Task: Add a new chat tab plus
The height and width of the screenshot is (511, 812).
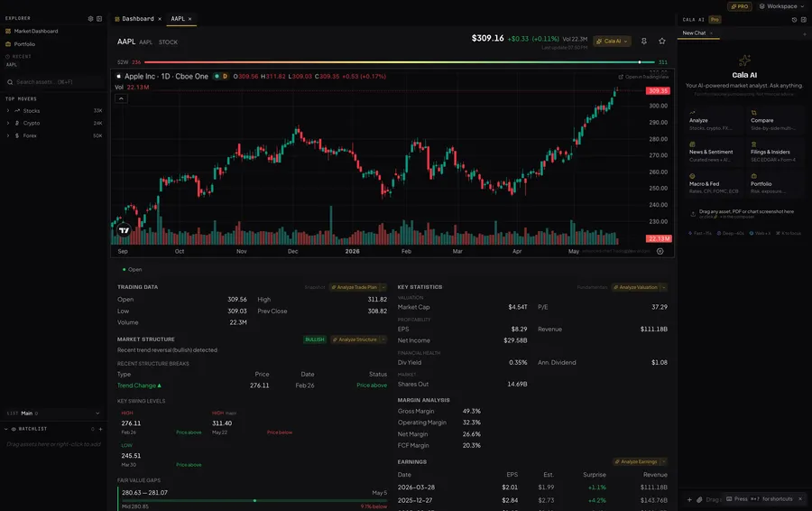Action: point(805,33)
